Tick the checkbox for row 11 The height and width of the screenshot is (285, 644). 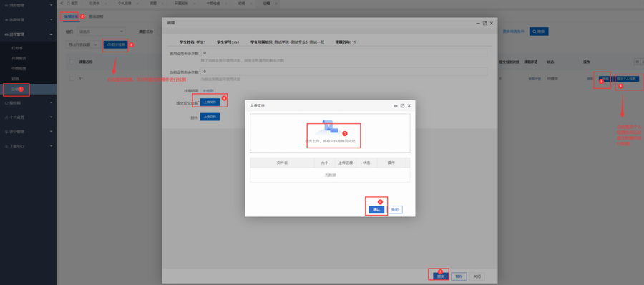point(72,79)
